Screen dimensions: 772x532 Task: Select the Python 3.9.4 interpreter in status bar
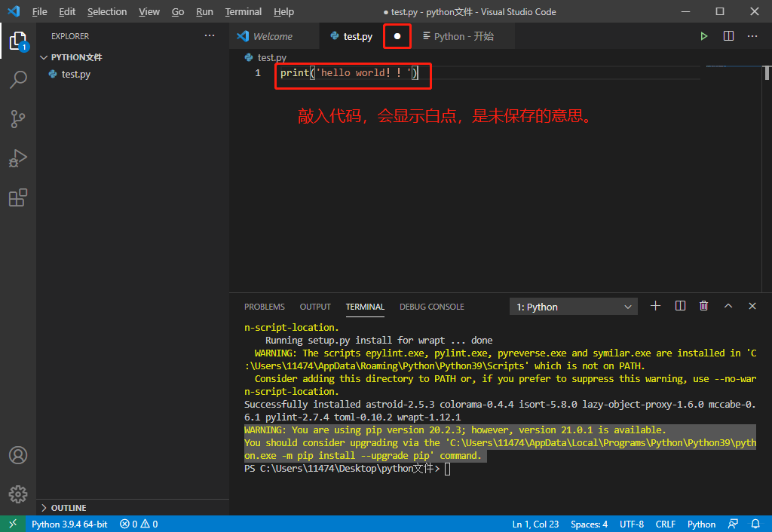69,524
